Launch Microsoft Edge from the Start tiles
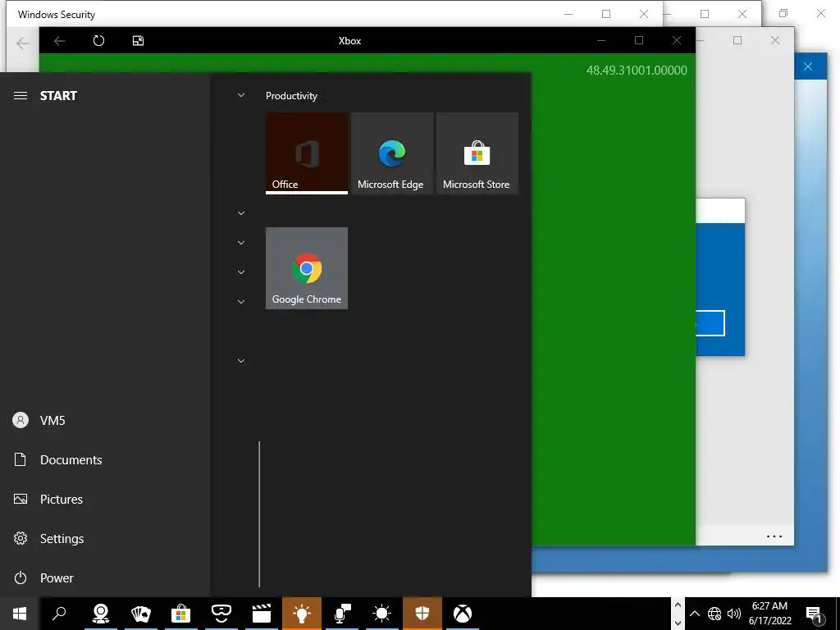The height and width of the screenshot is (630, 840). click(x=391, y=153)
